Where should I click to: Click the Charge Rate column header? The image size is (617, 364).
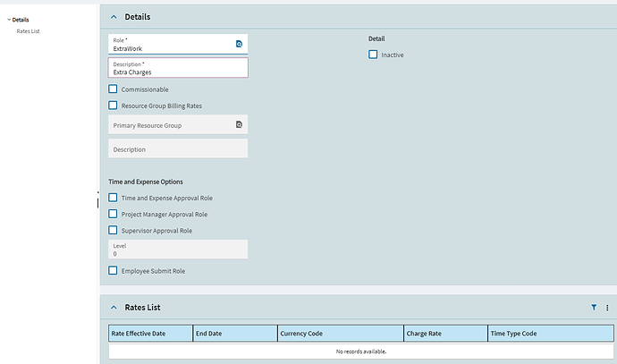coord(444,334)
